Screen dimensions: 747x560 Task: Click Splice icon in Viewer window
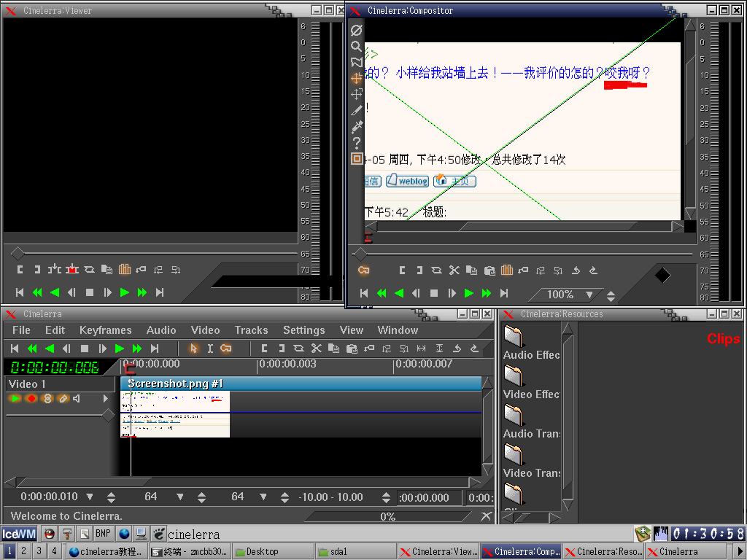(54, 270)
